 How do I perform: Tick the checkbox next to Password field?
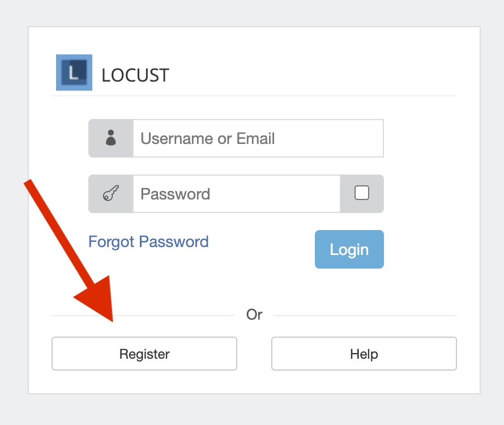point(361,193)
